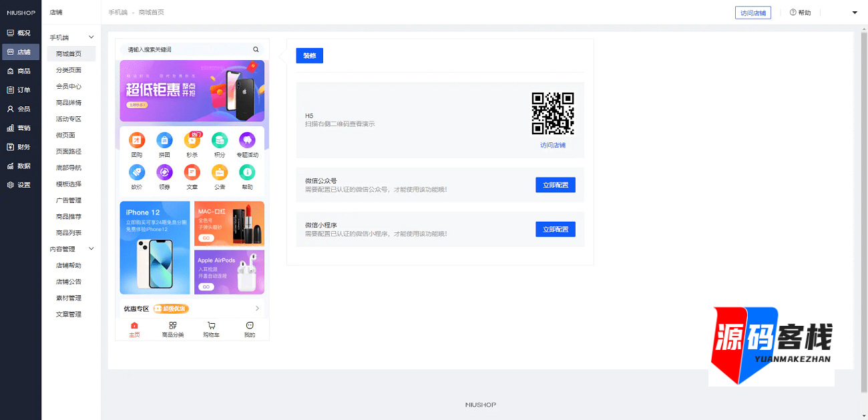Open the 底部导航 submenu item
Screen dimensions: 868x420
(x=69, y=168)
